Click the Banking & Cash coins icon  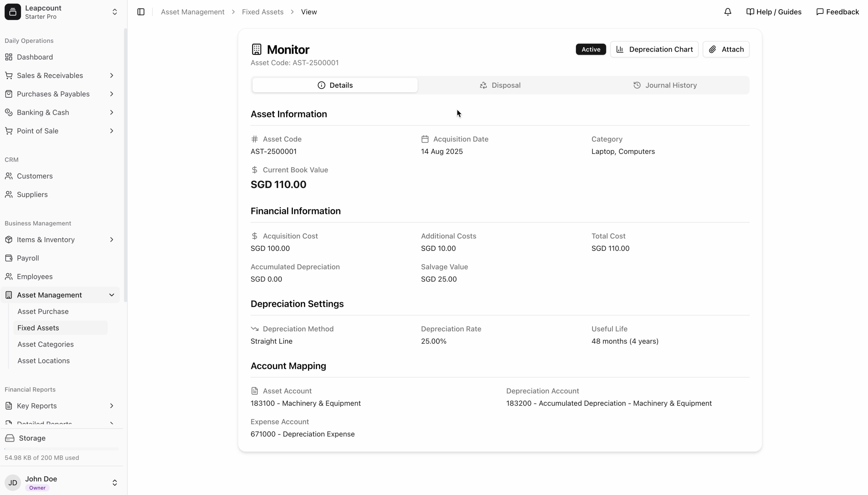[9, 112]
